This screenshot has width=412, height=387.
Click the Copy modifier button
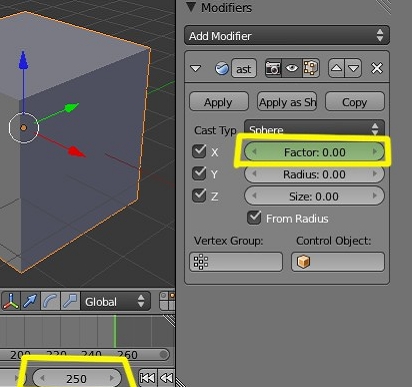(355, 102)
